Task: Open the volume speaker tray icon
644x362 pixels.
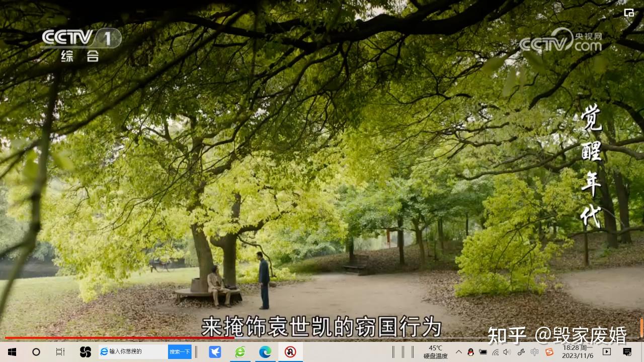Action: pyautogui.click(x=507, y=352)
